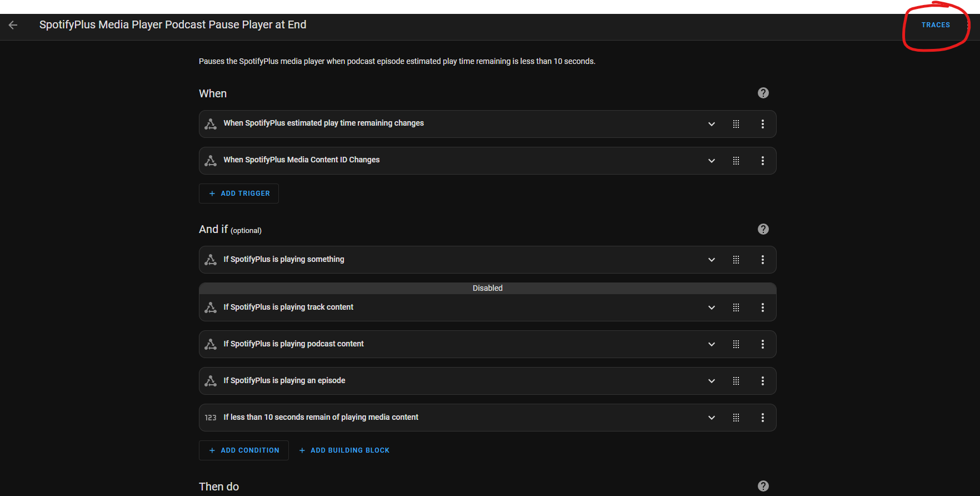Viewport: 980px width, 496px height.
Task: Open overflow menu for Media Content ID trigger
Action: click(763, 161)
